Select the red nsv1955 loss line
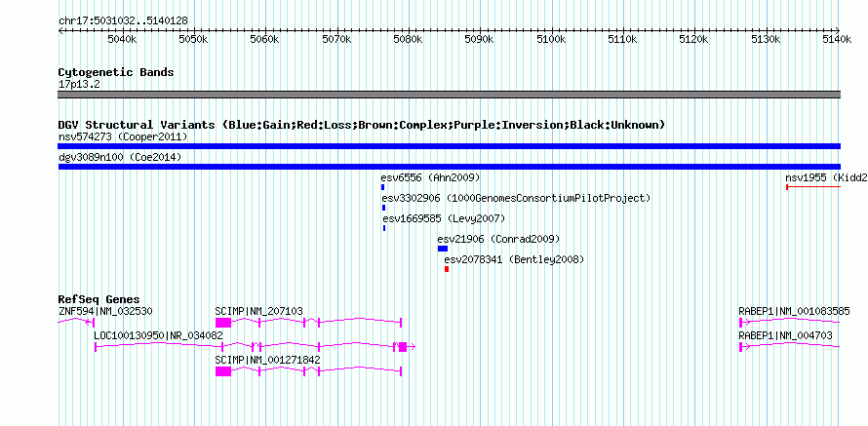This screenshot has height=426, width=868. [x=813, y=187]
